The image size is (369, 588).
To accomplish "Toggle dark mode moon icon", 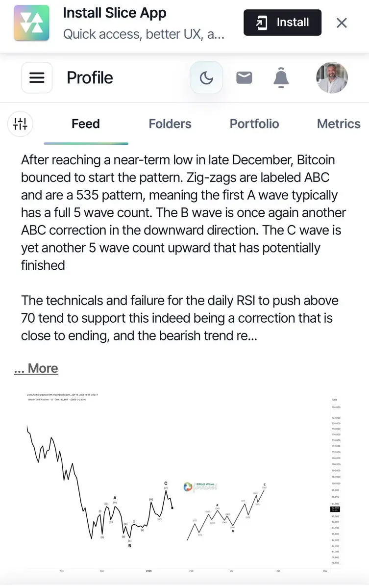I will click(x=206, y=77).
